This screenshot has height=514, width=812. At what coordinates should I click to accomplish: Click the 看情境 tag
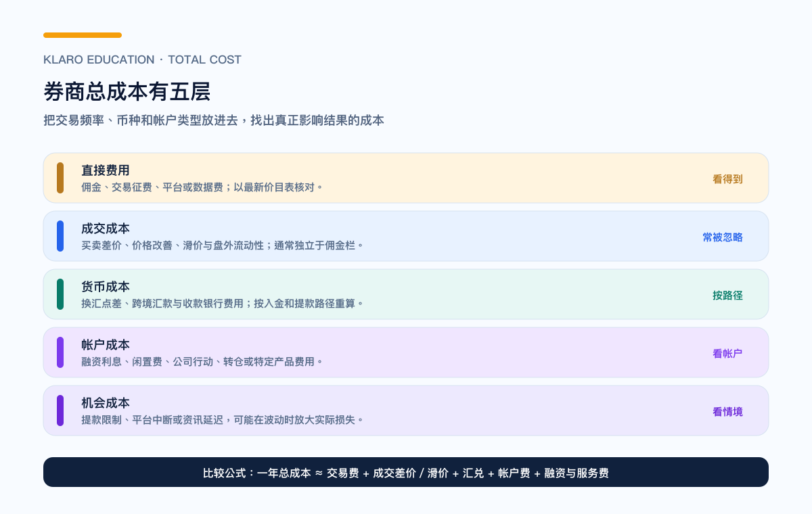click(727, 412)
